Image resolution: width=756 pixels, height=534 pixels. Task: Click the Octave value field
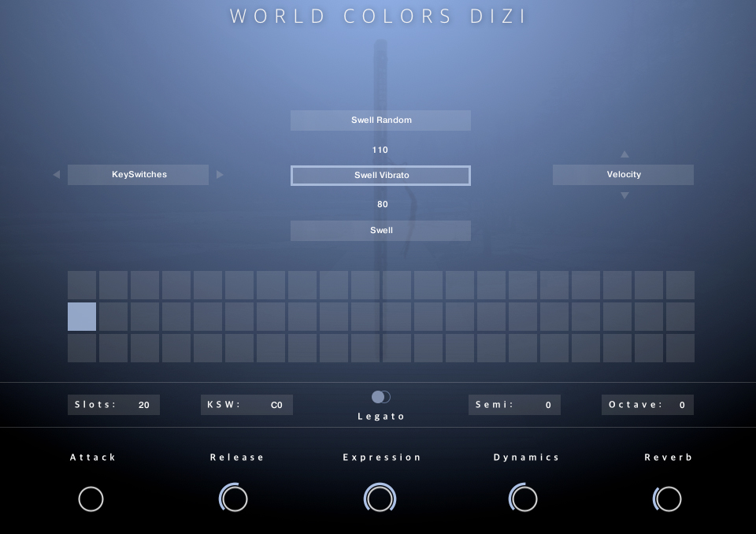682,405
